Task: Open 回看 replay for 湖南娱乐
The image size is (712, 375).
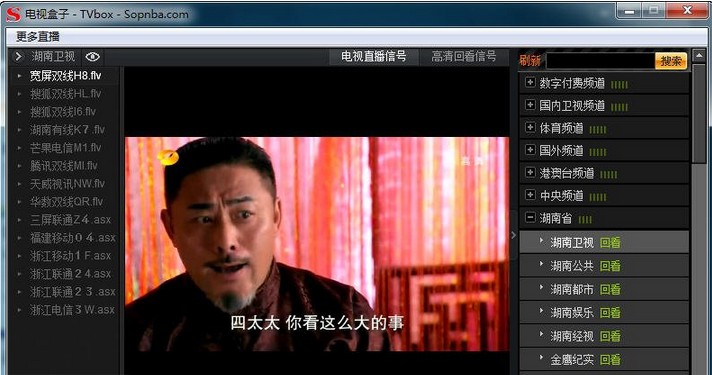Action: point(610,312)
